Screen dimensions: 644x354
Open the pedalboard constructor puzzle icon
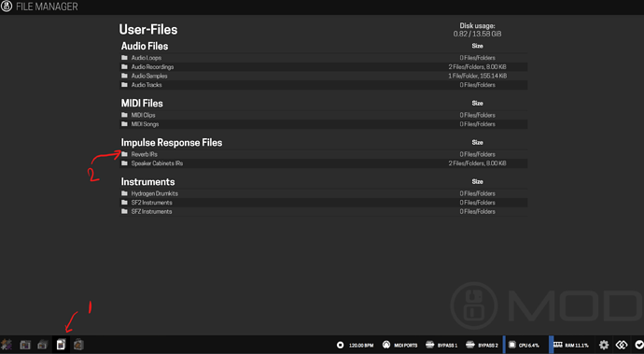pyautogui.click(x=7, y=345)
